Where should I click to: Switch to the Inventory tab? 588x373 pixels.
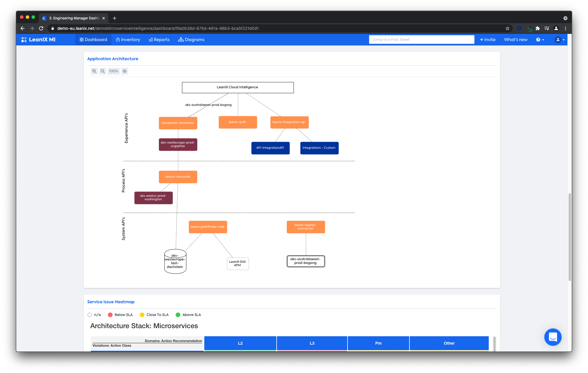pyautogui.click(x=128, y=40)
